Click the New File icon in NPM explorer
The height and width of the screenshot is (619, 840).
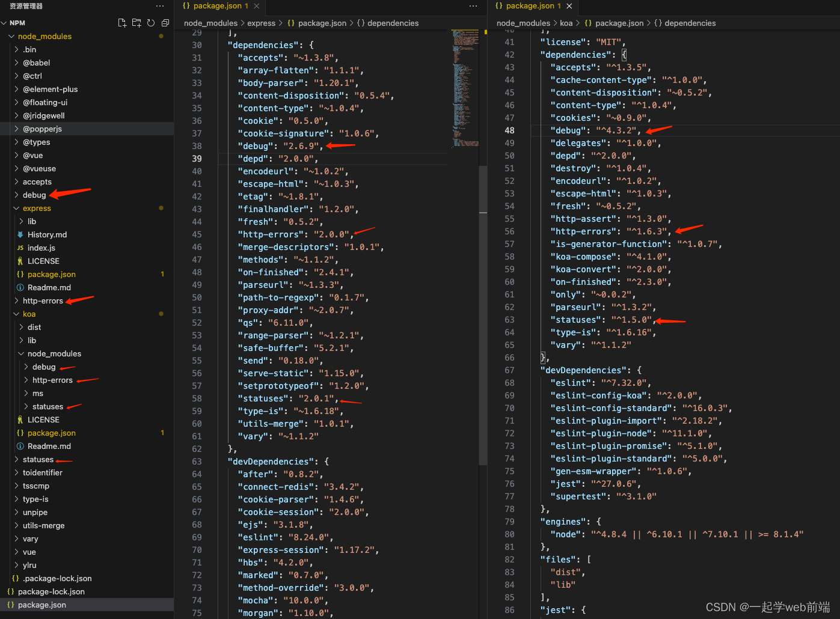[122, 23]
